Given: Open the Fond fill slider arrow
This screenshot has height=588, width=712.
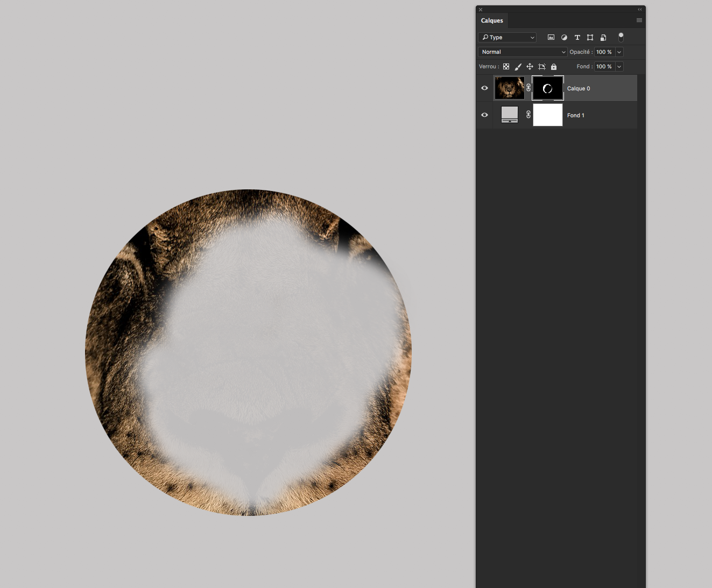Looking at the screenshot, I should coord(619,67).
